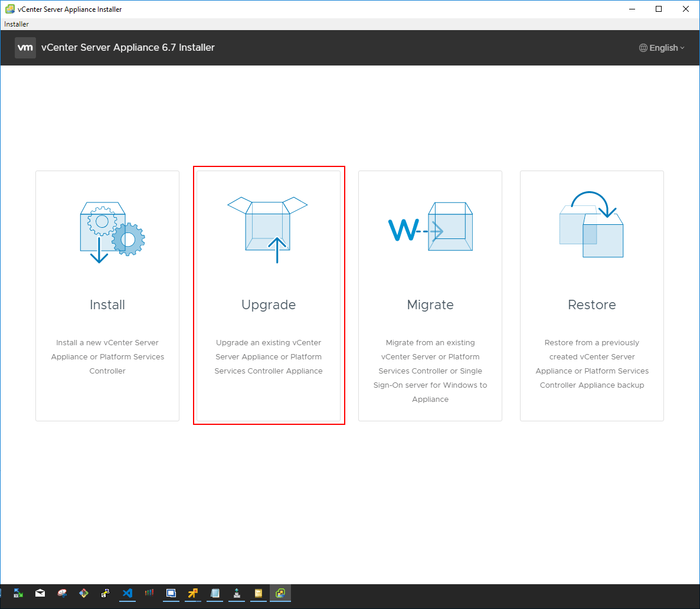Click the vCenter installer title bar icon
Screen dimensions: 700x609
coord(10,9)
